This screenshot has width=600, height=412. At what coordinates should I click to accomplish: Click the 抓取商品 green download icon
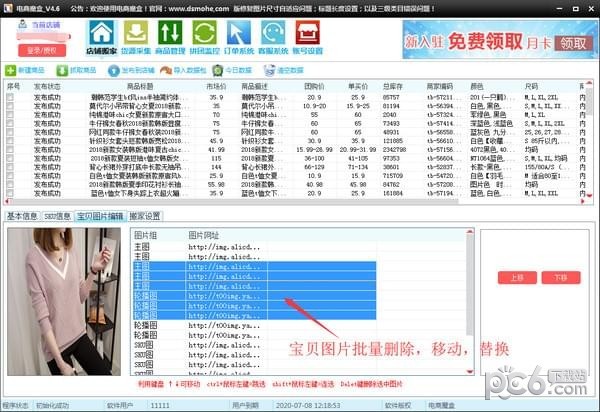pos(62,70)
